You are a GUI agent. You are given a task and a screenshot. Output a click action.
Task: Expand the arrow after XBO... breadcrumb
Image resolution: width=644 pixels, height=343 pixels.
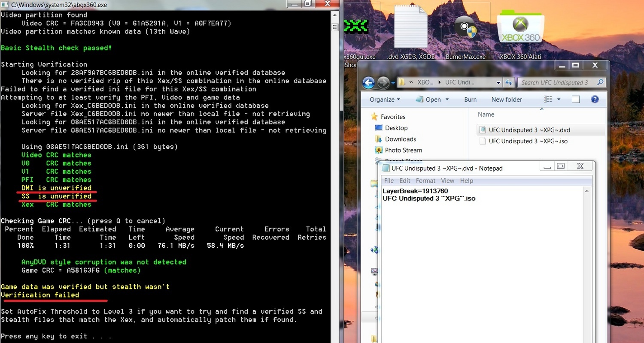pyautogui.click(x=439, y=82)
